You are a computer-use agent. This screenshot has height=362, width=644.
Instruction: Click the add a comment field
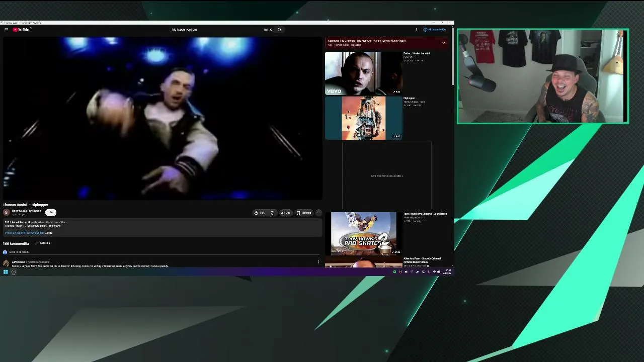(164, 252)
